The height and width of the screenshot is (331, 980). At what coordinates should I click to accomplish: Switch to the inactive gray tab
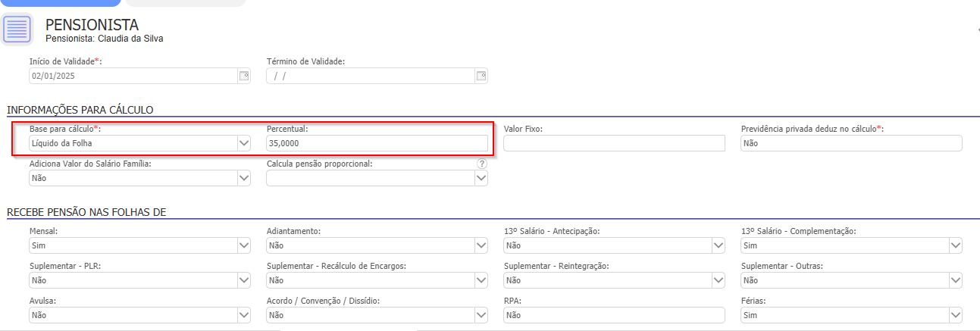[x=185, y=3]
